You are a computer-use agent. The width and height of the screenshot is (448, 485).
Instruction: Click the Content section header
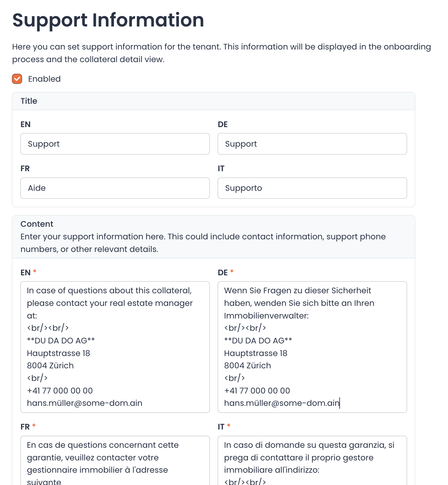click(x=37, y=224)
